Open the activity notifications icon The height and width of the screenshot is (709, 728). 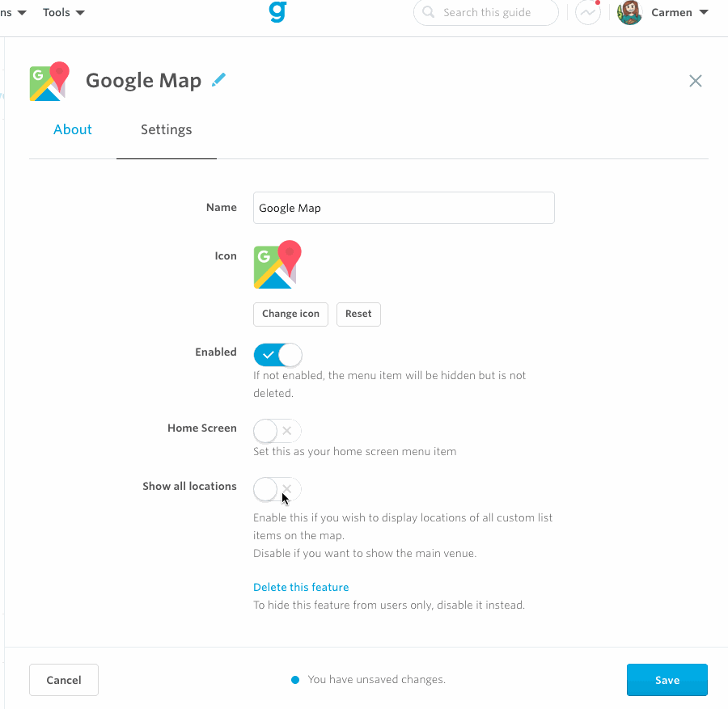tap(588, 13)
